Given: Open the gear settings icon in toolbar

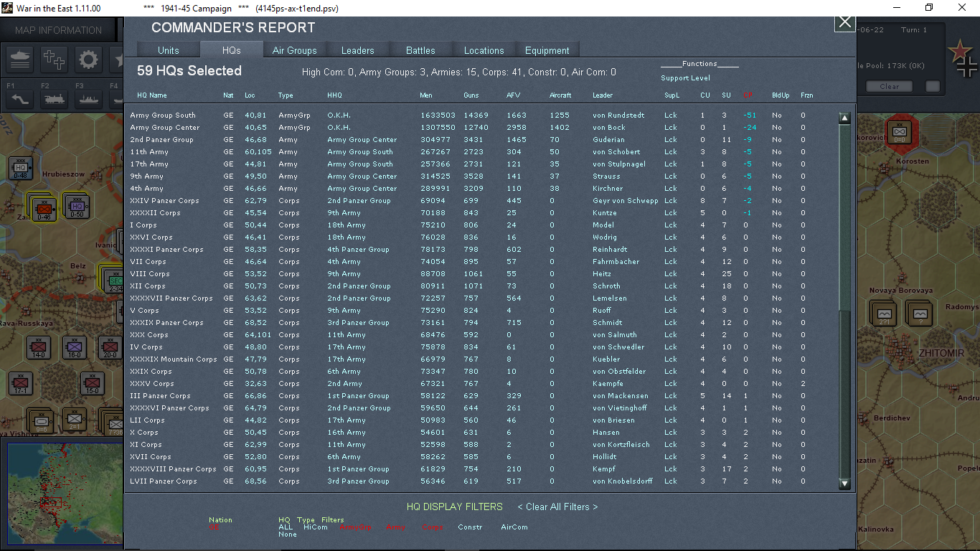Looking at the screenshot, I should [88, 60].
